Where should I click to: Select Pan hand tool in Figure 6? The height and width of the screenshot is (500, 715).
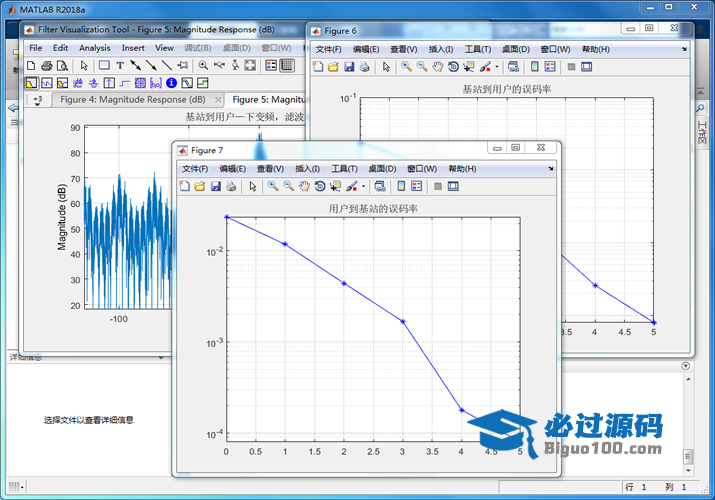[x=438, y=67]
